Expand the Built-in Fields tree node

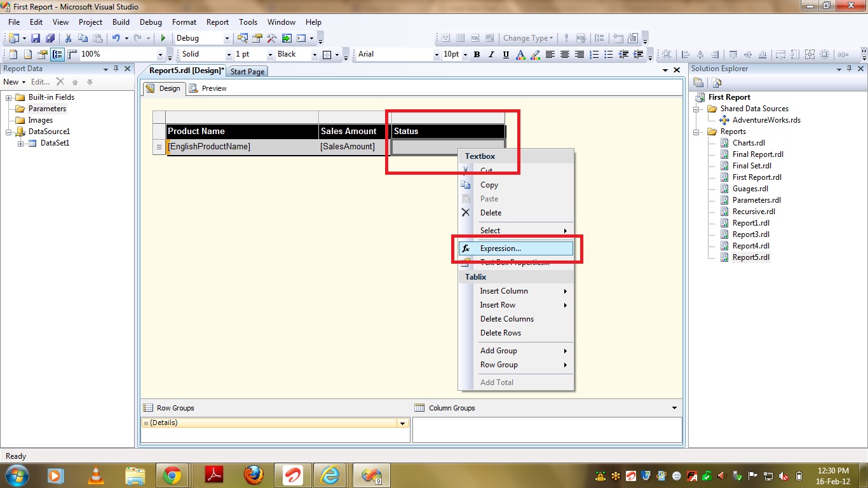[10, 97]
